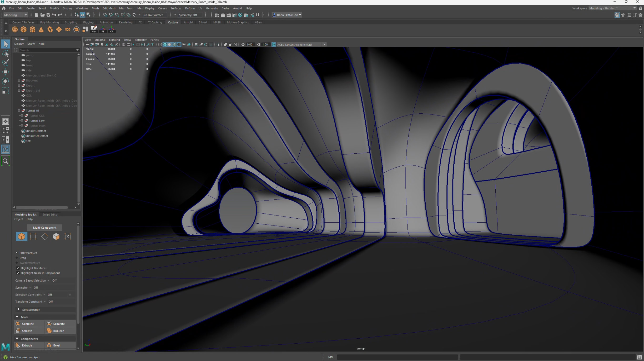Select the Drag radio option
644x361 pixels.
point(17,258)
